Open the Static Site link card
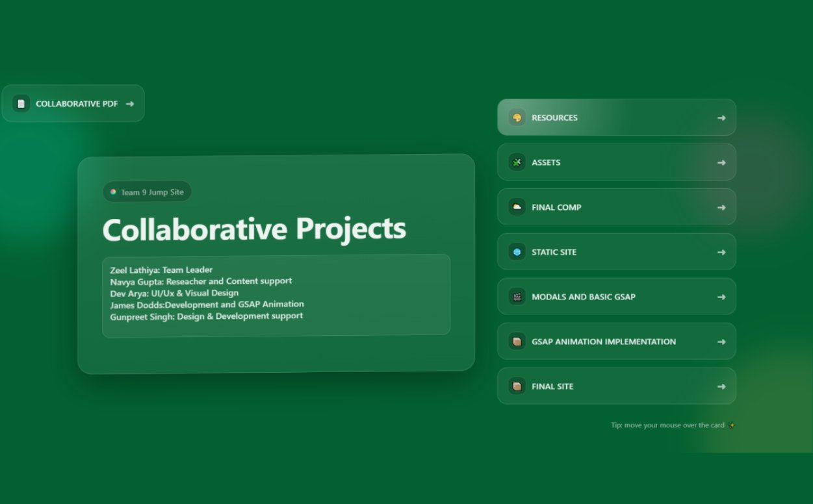Screen dimensions: 813x504 click(x=616, y=252)
